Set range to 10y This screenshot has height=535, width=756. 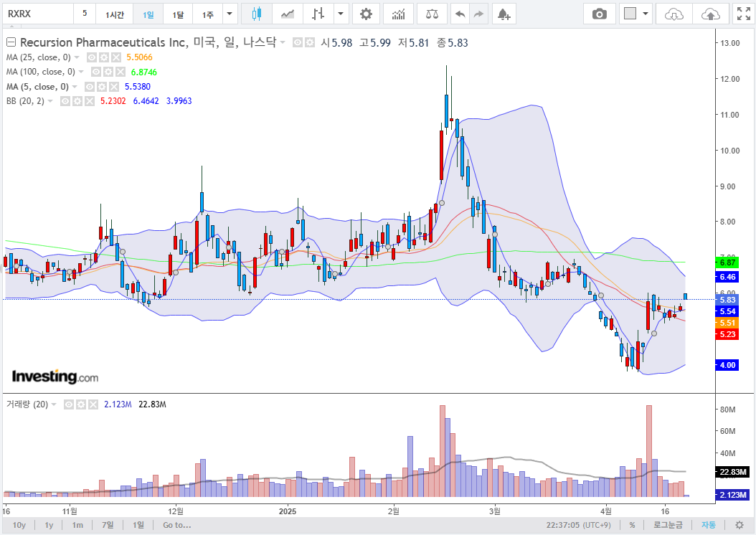click(x=19, y=525)
